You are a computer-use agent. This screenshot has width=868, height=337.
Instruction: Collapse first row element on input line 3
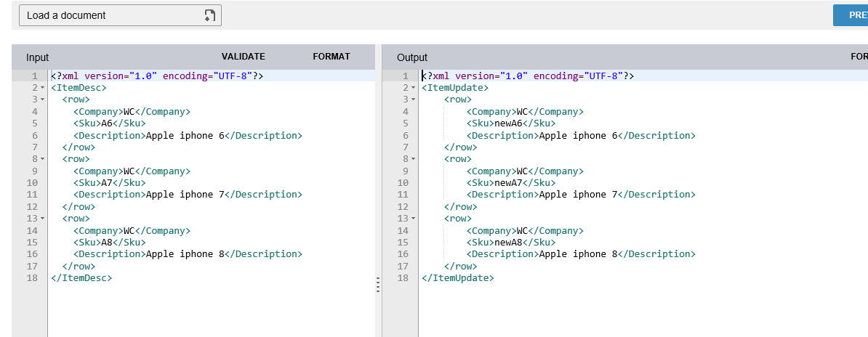[x=42, y=100]
